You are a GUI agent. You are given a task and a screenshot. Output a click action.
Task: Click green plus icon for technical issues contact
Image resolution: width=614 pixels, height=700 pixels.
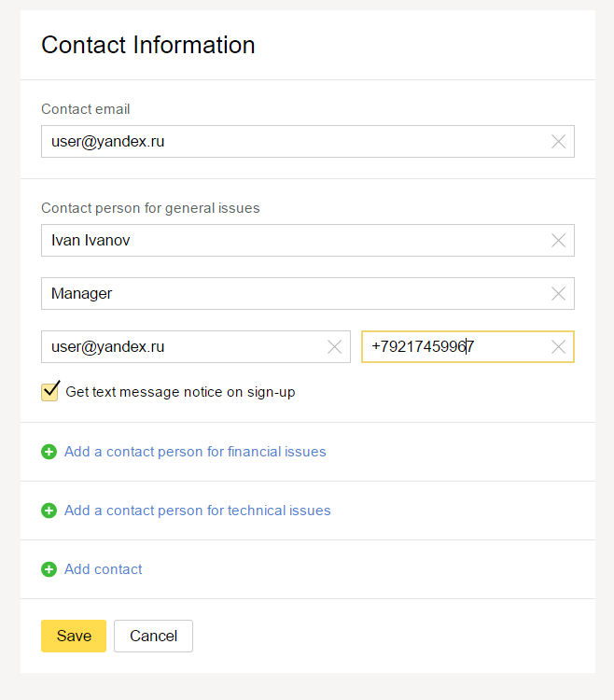tap(49, 511)
